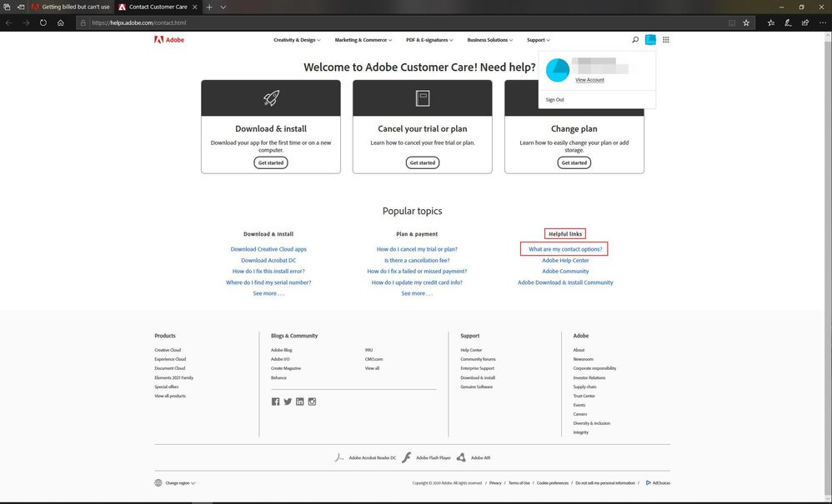Screen dimensions: 832x504
Task: Show tab previews chevron
Action: (223, 7)
